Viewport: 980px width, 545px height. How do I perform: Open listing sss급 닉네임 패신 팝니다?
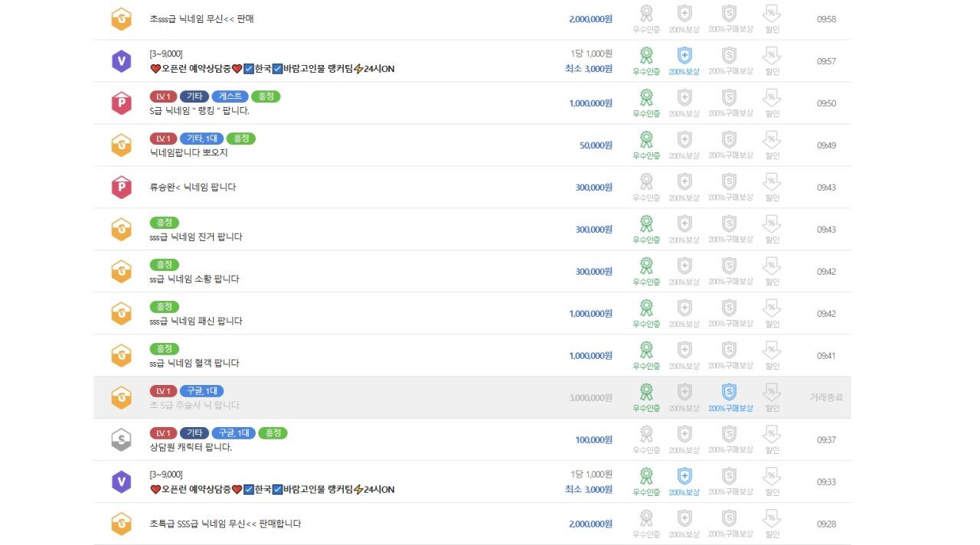click(x=196, y=321)
